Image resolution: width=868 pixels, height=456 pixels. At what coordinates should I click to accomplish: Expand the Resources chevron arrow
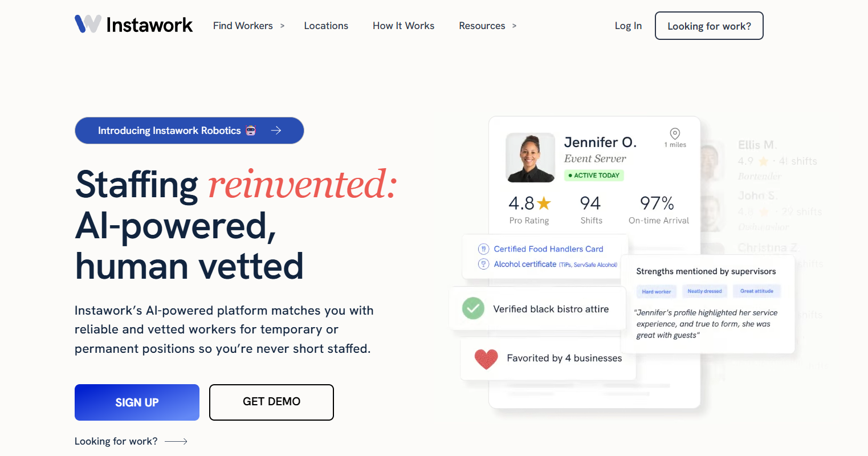click(514, 26)
